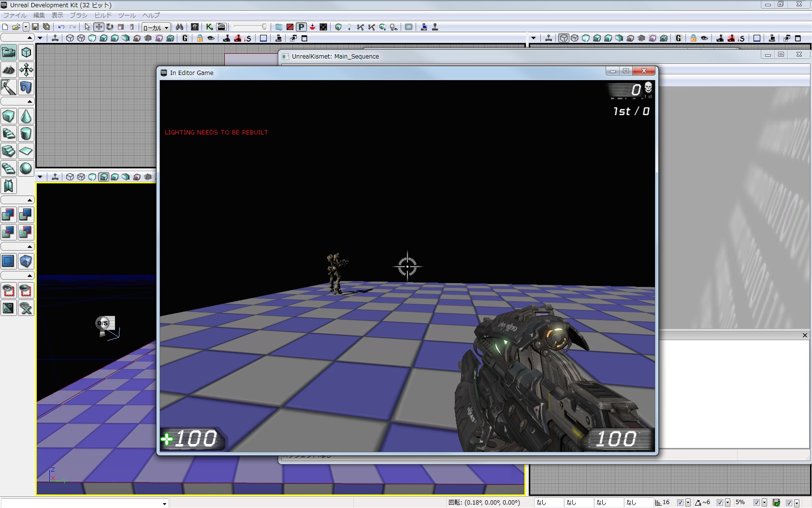Pick the Sphere brush builder
This screenshot has height=508, width=812.
click(26, 168)
